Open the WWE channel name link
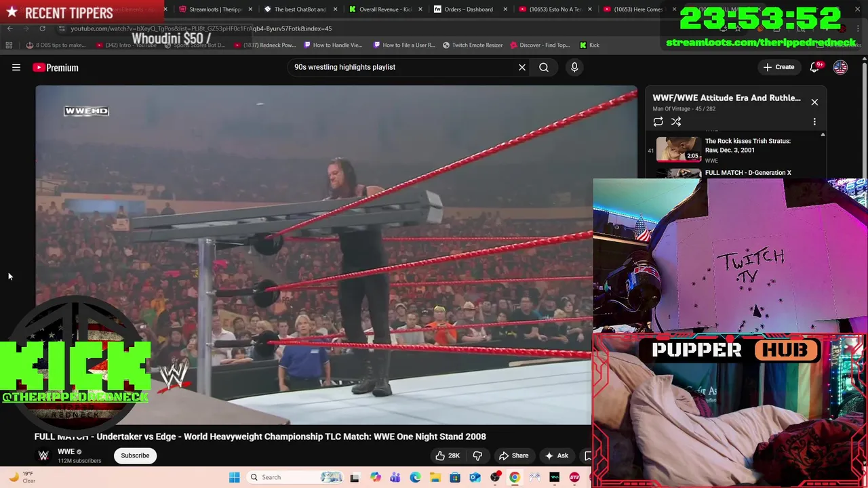868x488 pixels. (66, 451)
